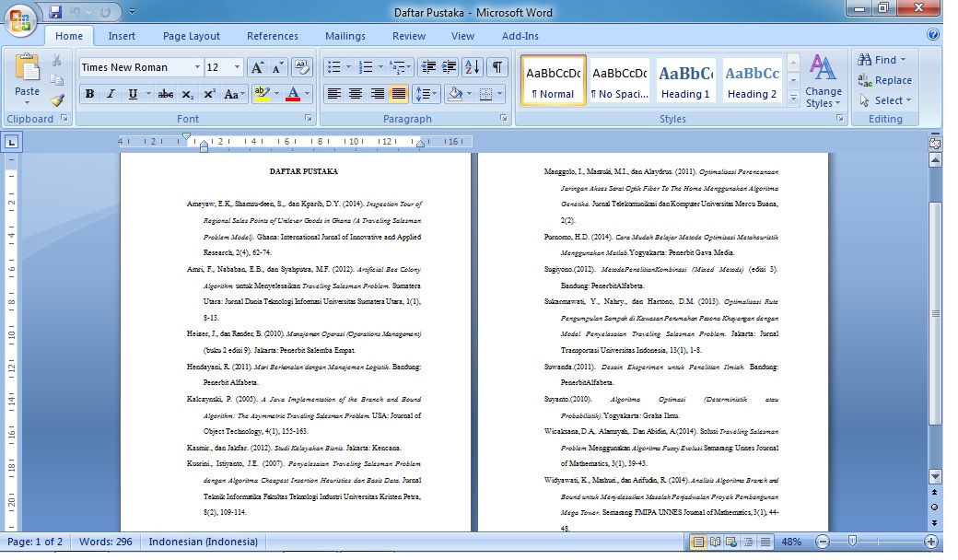The image size is (958, 560).
Task: Apply the No Spacing style
Action: click(620, 81)
